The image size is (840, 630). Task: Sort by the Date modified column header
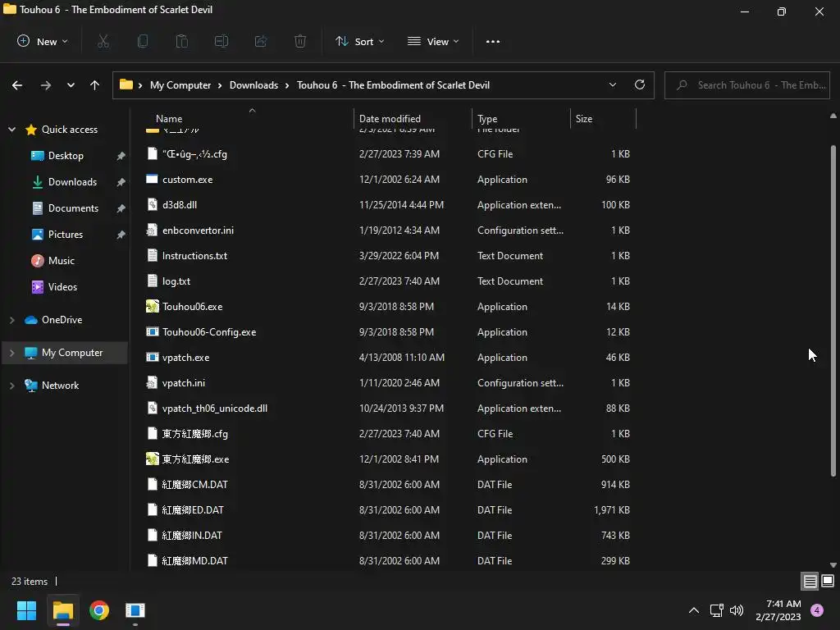pyautogui.click(x=390, y=118)
